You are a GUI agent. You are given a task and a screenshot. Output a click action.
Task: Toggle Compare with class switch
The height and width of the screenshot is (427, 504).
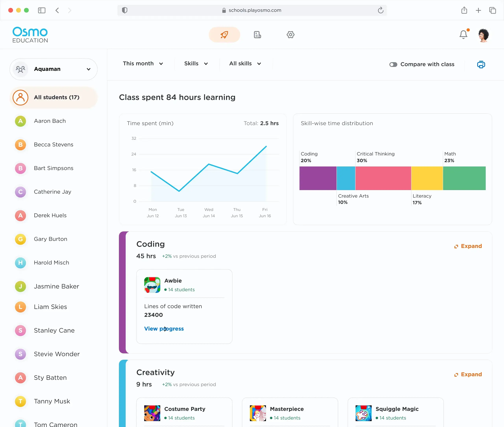click(393, 64)
